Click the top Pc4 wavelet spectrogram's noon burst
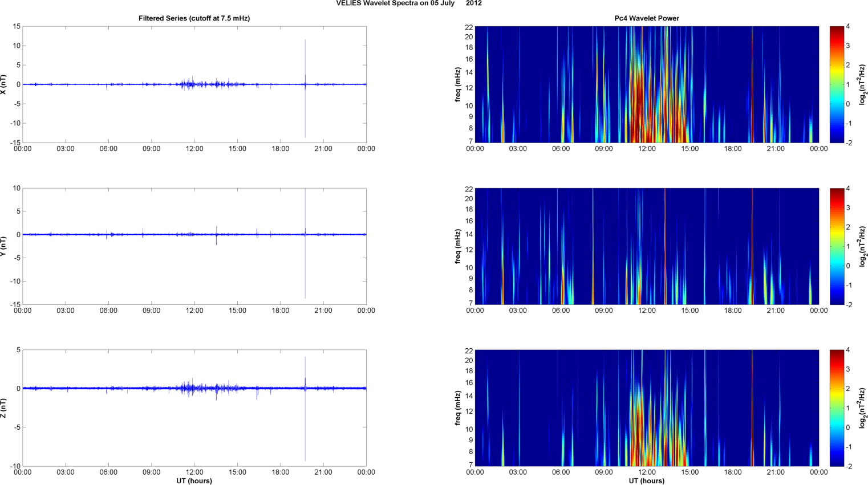 click(642, 103)
